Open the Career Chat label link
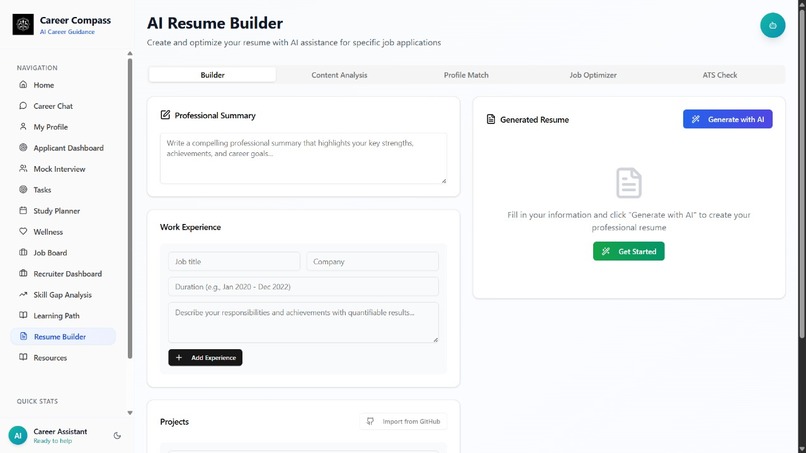 (x=53, y=106)
